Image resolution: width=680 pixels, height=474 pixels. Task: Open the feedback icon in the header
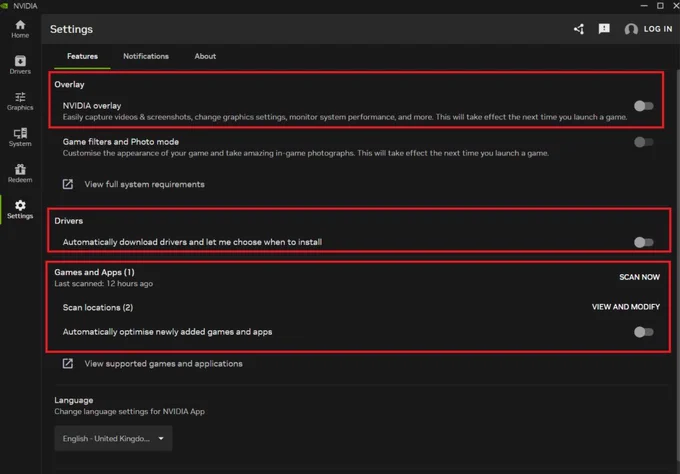pyautogui.click(x=604, y=29)
